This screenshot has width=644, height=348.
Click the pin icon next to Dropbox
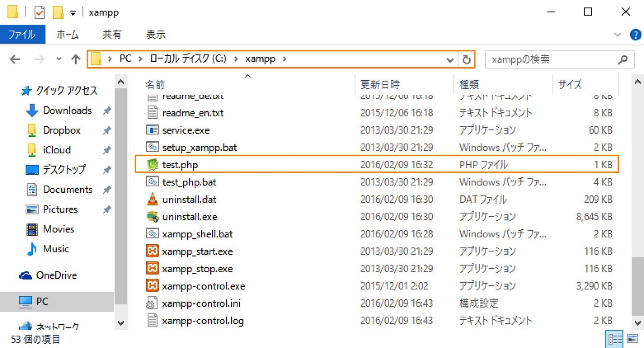[x=107, y=131]
